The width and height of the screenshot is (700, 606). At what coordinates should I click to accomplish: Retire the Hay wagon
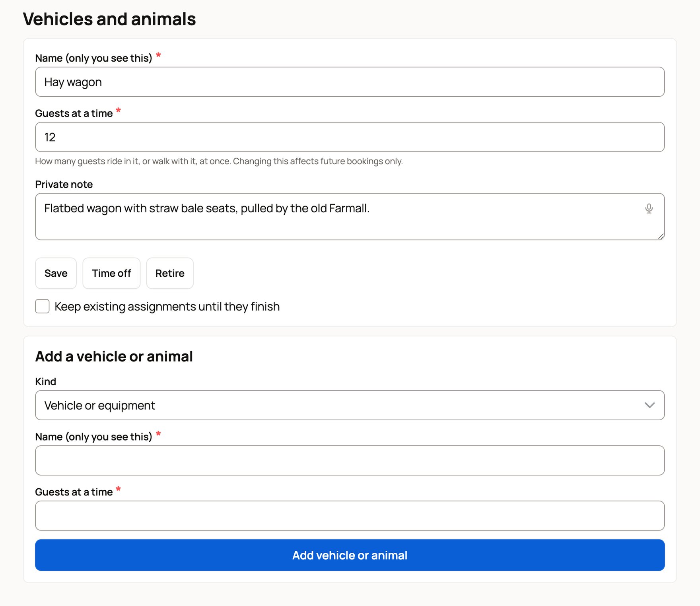(170, 273)
